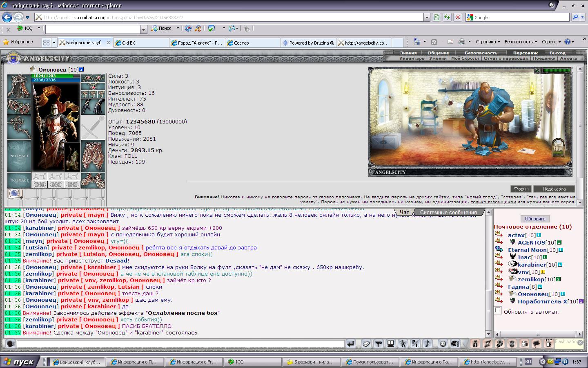This screenshot has width=588, height=368.
Task: Expand the address bar URL history dropdown
Action: [x=427, y=17]
